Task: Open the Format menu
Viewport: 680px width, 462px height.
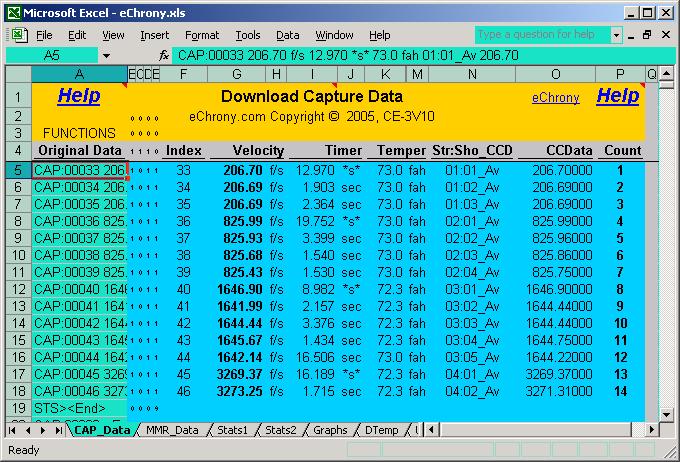Action: click(202, 35)
